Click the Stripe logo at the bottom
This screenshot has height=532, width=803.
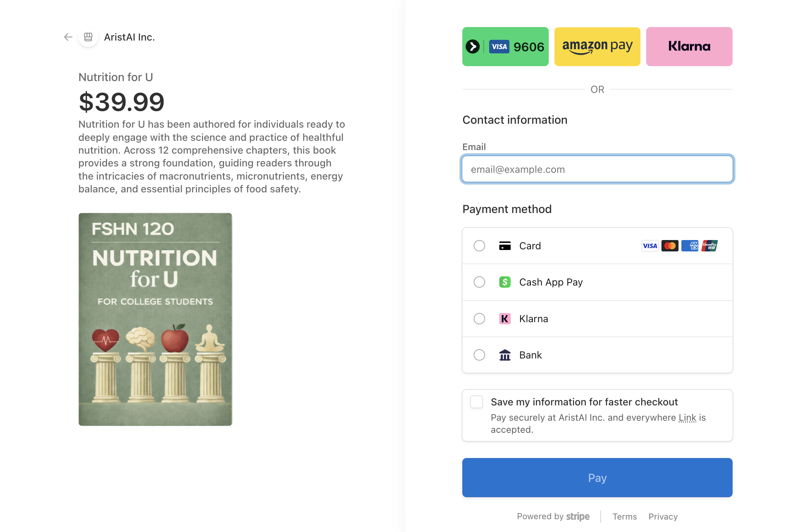[x=578, y=516]
